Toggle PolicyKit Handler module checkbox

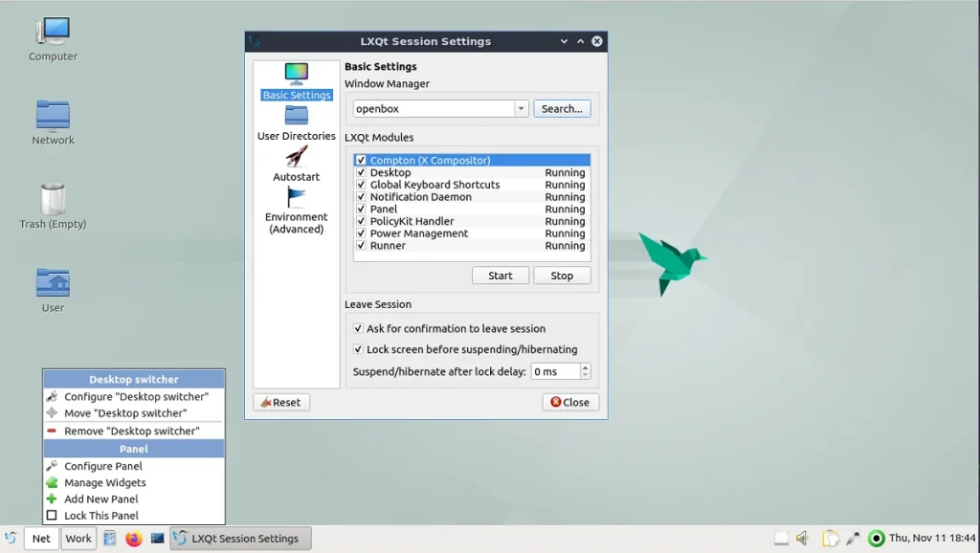tap(361, 221)
